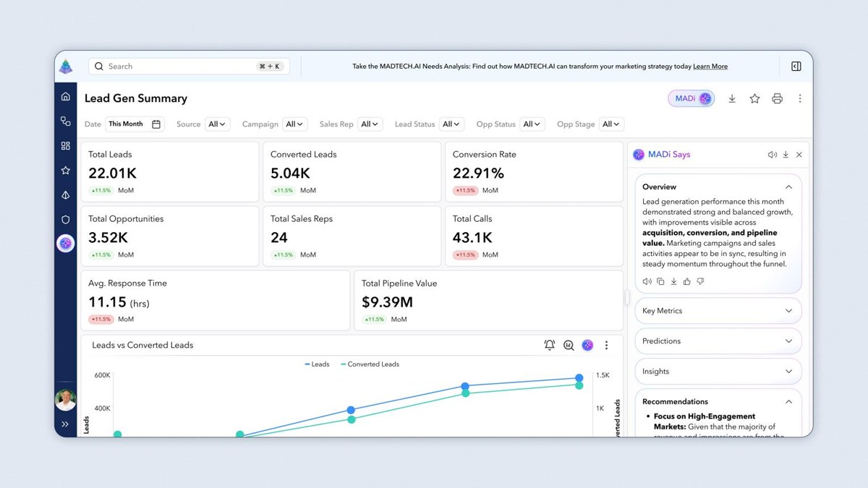This screenshot has width=868, height=488.
Task: Toggle the MADi button in header
Action: coord(692,98)
